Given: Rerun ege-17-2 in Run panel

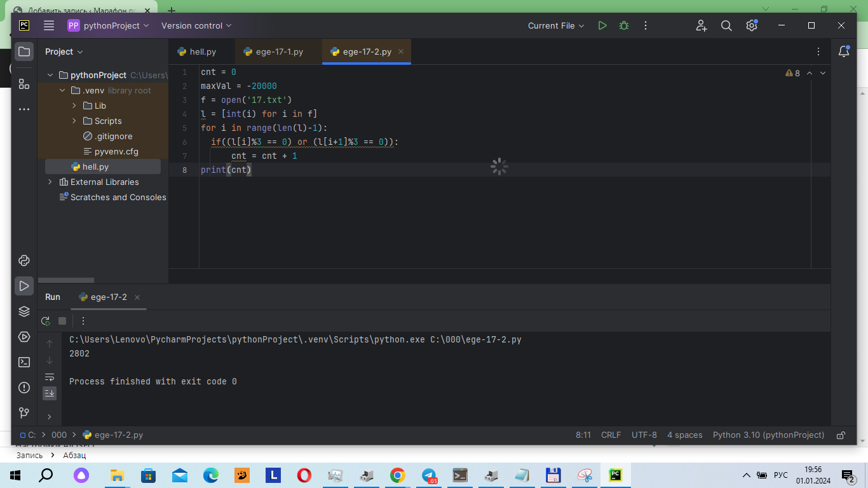Looking at the screenshot, I should 46,321.
